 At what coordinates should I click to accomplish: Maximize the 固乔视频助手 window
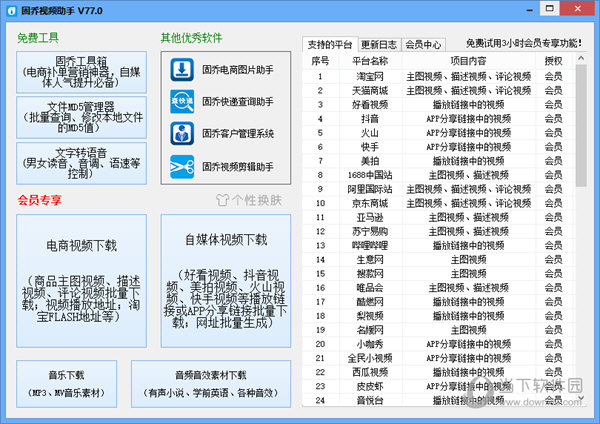[549, 8]
